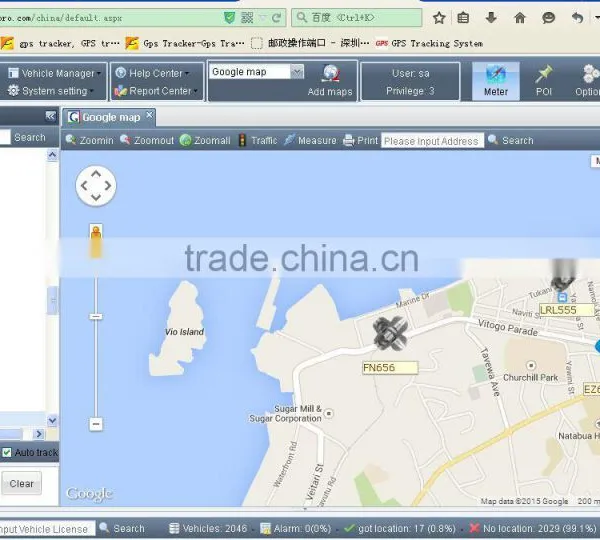Open the Report Center menu
The width and height of the screenshot is (600, 540).
(156, 91)
